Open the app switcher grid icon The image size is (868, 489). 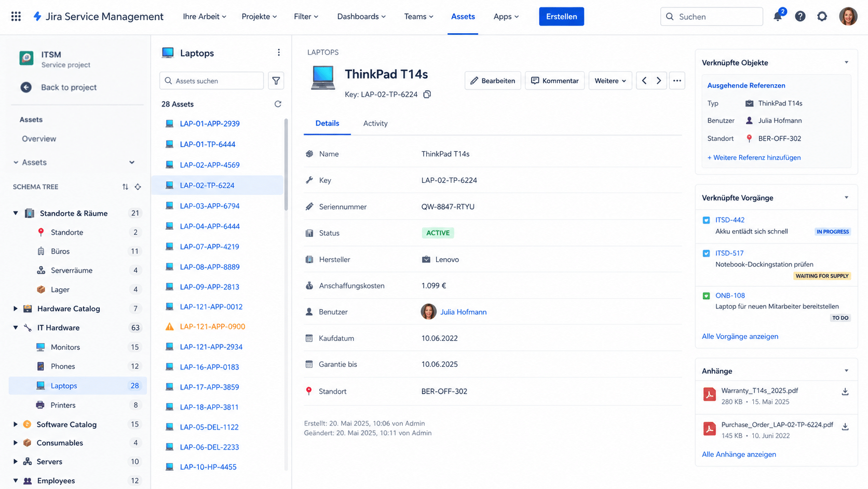16,17
